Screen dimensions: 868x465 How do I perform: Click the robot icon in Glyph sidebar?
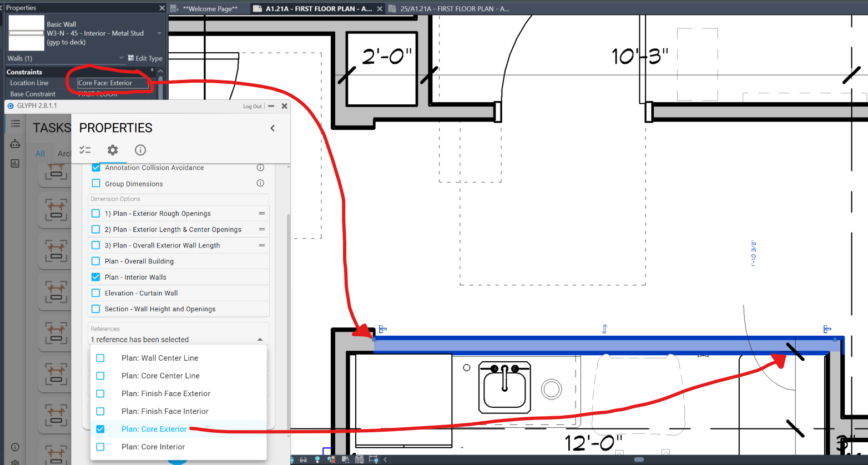coord(15,144)
